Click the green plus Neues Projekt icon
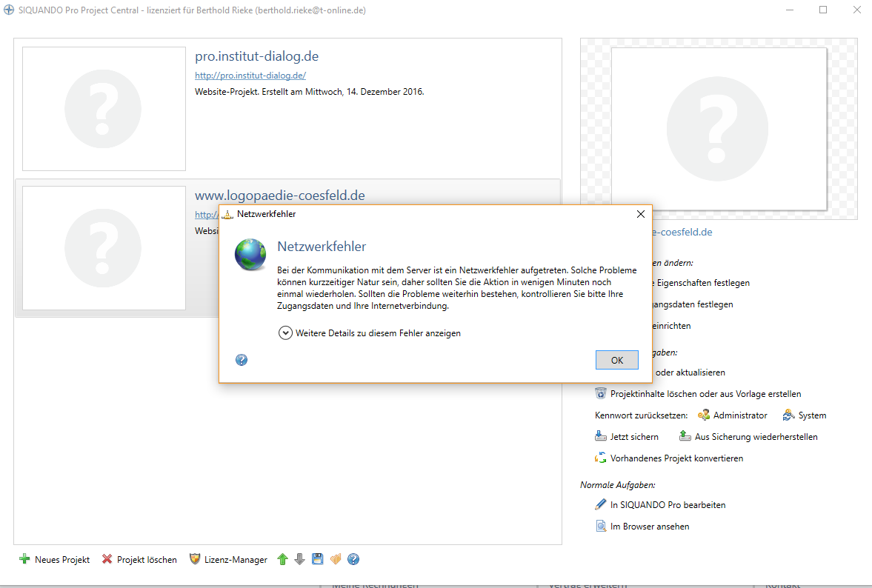This screenshot has height=588, width=872. point(24,559)
